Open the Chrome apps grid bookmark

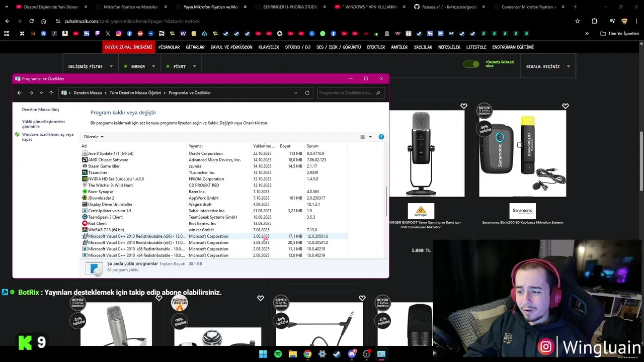[7, 34]
